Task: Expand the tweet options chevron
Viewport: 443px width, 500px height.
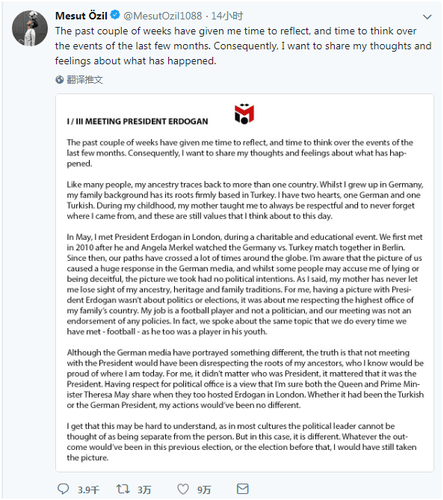Action: click(427, 17)
